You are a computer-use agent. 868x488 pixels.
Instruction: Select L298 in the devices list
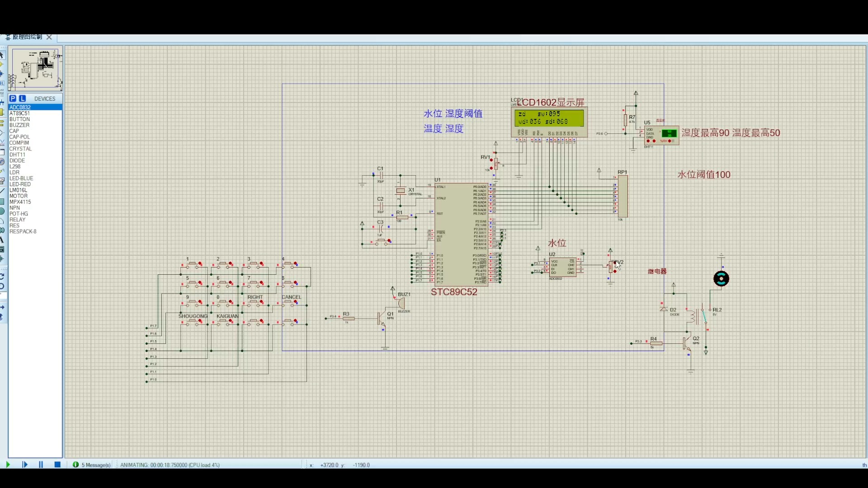(x=35, y=166)
